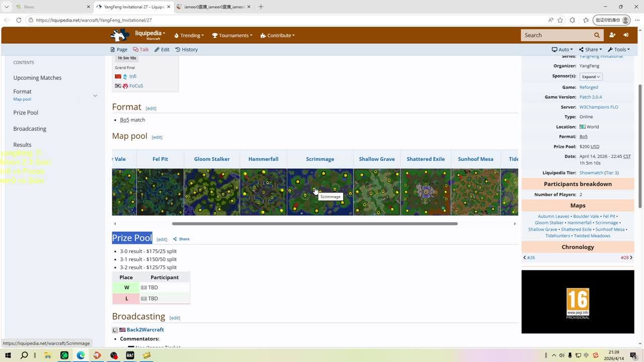Open the Trending dropdown menu
The height and width of the screenshot is (362, 644).
coord(189,35)
